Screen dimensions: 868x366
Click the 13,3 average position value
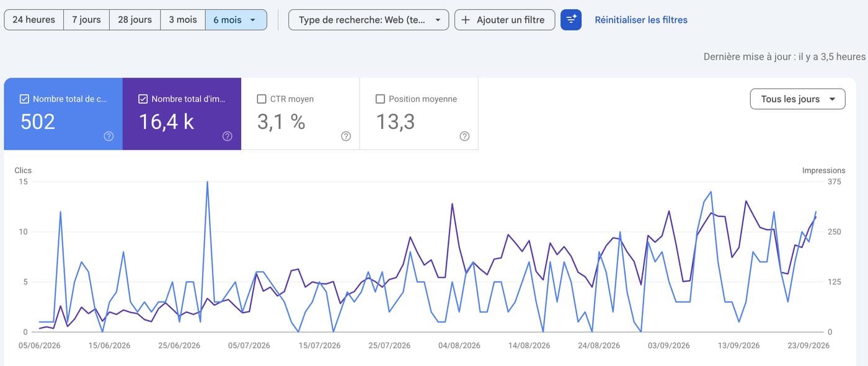click(396, 122)
